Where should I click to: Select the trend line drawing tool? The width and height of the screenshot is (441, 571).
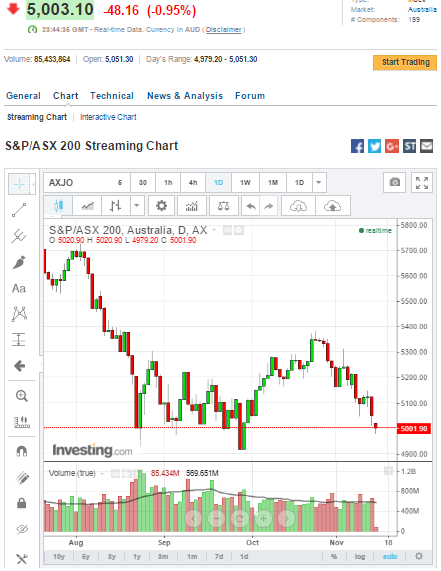coord(19,210)
